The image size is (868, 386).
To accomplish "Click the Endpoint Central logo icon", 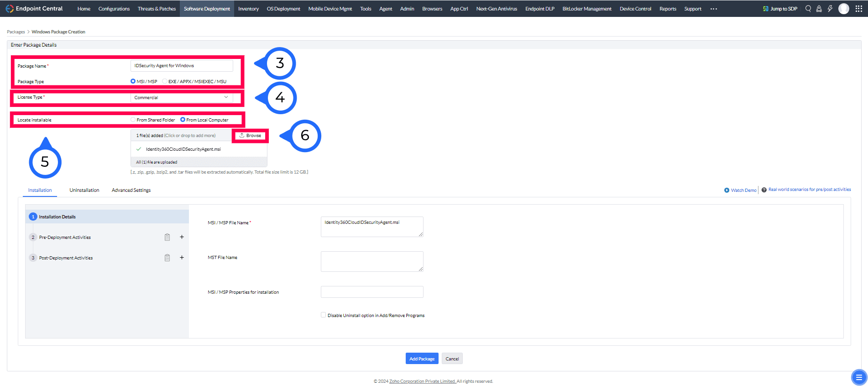I will [10, 9].
